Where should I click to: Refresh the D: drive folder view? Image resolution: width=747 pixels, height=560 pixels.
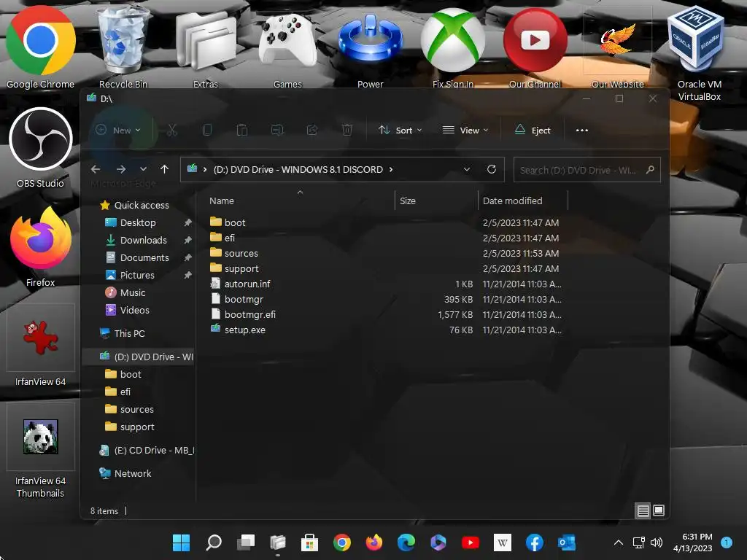(x=492, y=169)
